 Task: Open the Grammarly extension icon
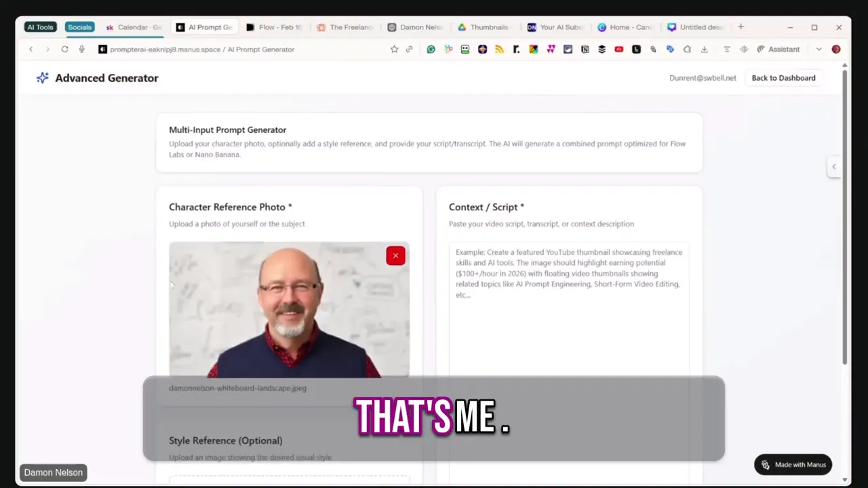(x=431, y=49)
